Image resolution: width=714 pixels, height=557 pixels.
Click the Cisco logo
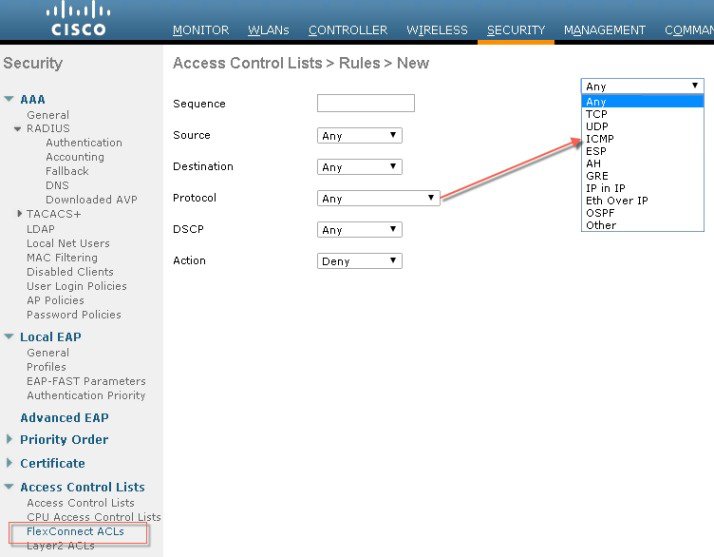click(x=78, y=19)
